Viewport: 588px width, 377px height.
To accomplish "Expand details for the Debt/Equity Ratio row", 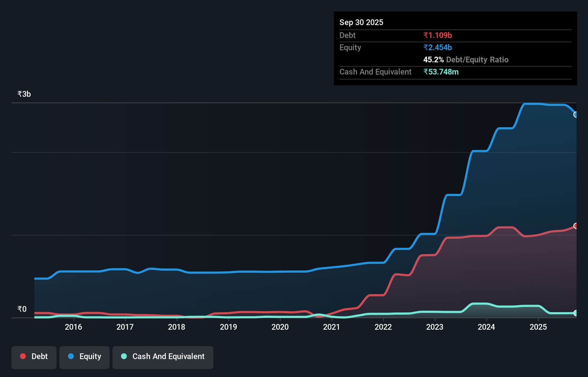I will pyautogui.click(x=466, y=60).
